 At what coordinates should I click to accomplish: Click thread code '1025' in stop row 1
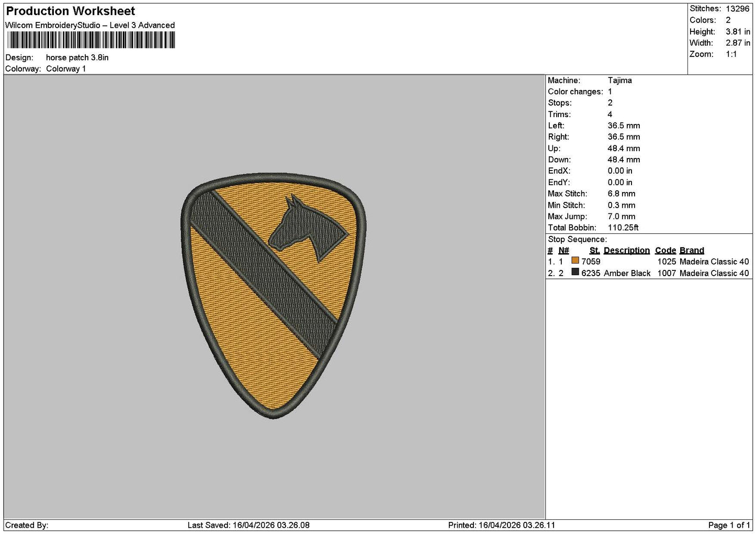[667, 262]
